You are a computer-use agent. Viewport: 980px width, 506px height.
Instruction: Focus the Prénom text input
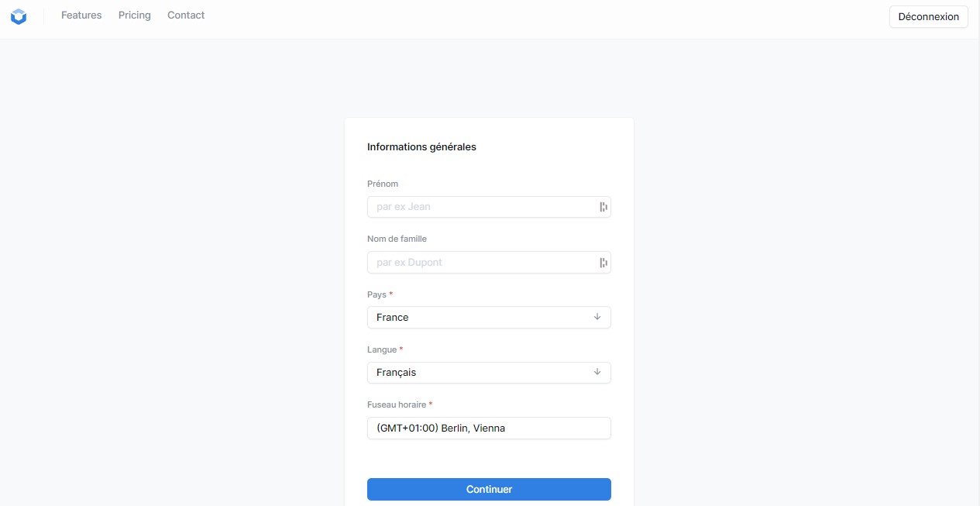(x=480, y=207)
